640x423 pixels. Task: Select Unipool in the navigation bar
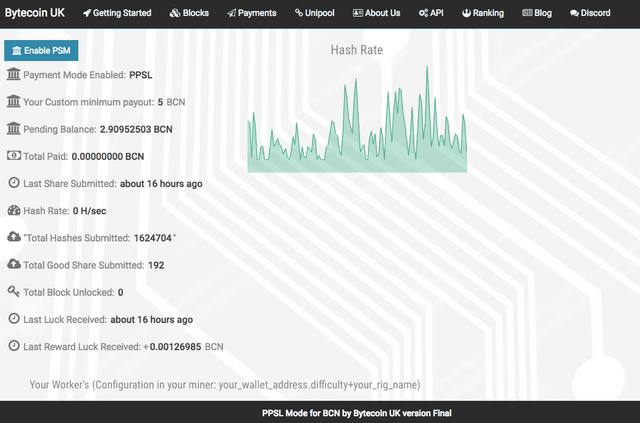click(314, 13)
